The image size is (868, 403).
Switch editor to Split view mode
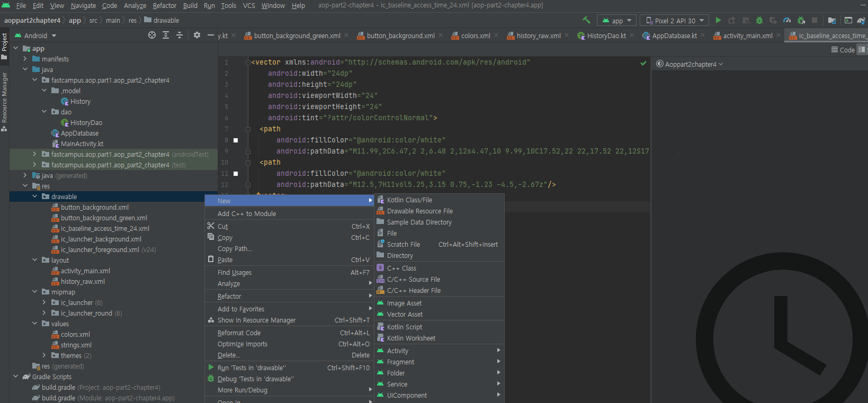point(862,50)
